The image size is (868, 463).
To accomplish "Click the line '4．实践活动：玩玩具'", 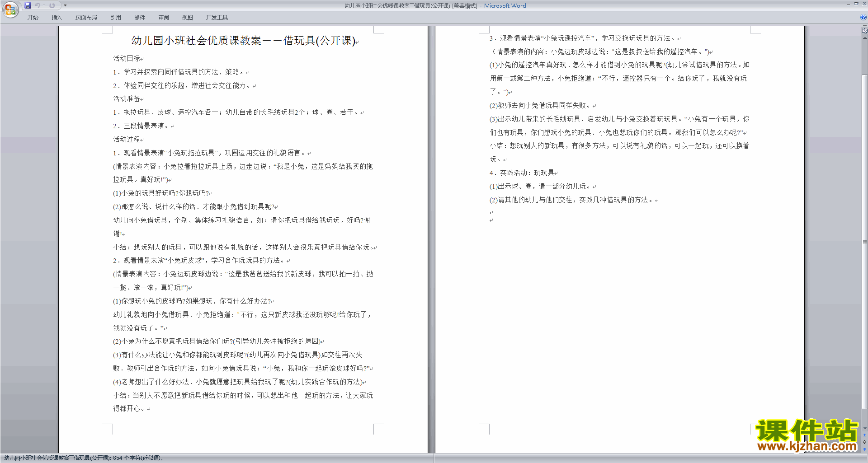I will tap(522, 173).
